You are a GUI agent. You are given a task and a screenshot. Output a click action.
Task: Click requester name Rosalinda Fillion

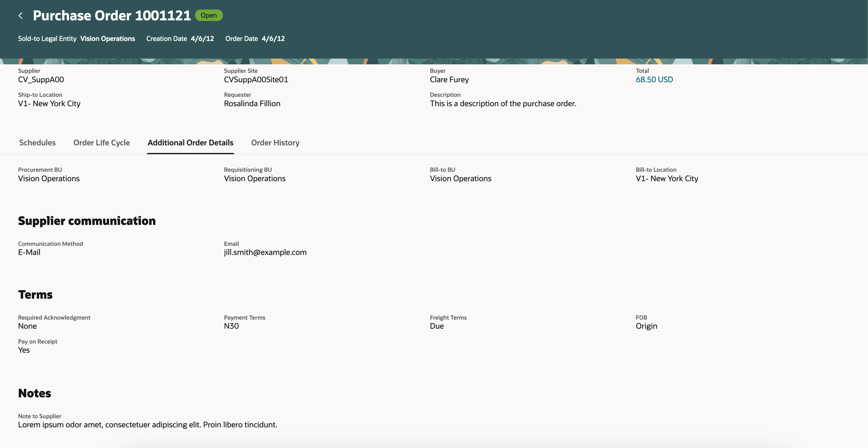pos(252,104)
